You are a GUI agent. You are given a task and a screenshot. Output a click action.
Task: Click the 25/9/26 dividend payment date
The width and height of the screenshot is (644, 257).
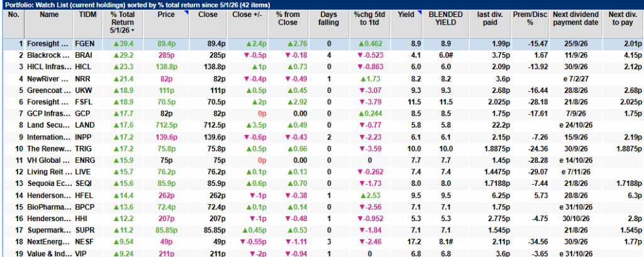576,43
